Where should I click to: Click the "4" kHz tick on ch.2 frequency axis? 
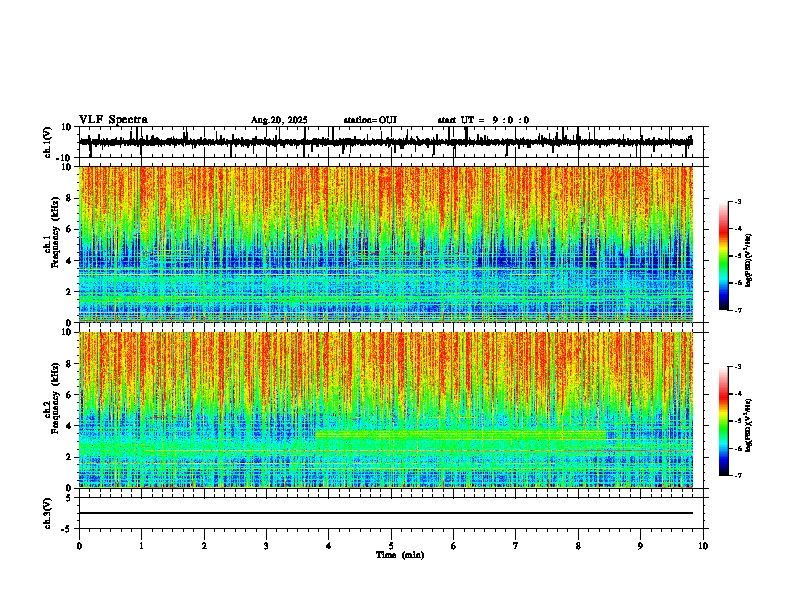pos(69,426)
